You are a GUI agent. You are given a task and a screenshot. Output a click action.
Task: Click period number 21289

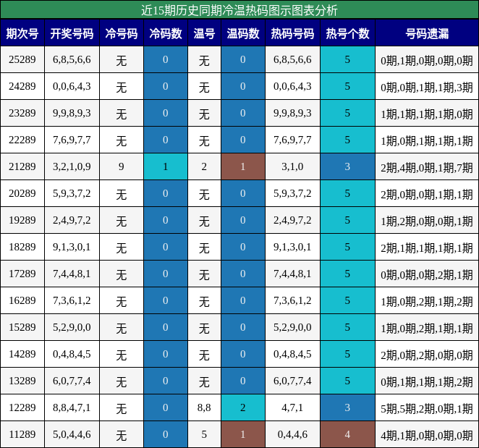22,166
